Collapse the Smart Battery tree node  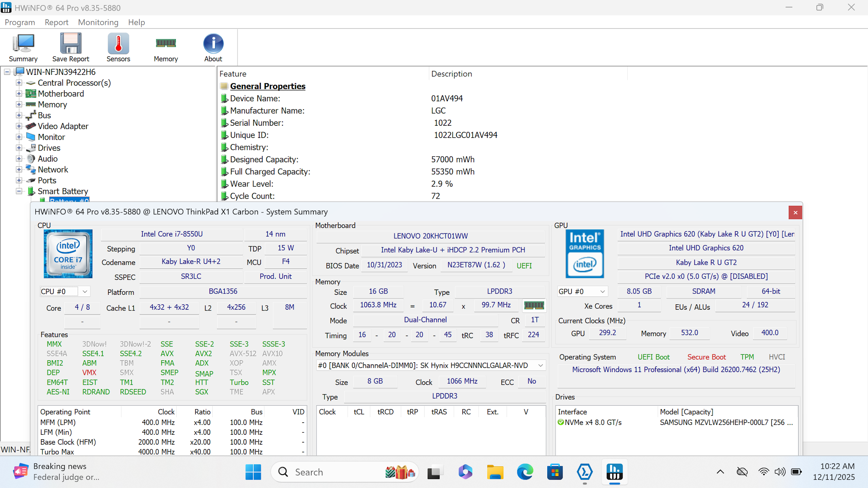coord(19,191)
